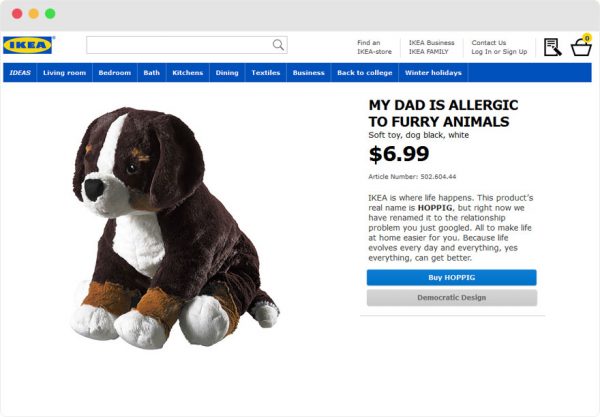The image size is (600, 417).
Task: Open the Winter holidays menu item
Action: (x=433, y=73)
